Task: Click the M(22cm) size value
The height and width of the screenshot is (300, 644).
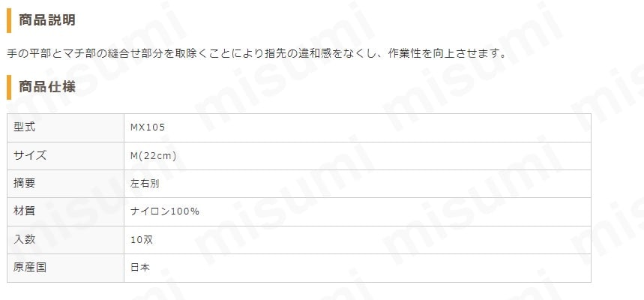Action: (153, 156)
